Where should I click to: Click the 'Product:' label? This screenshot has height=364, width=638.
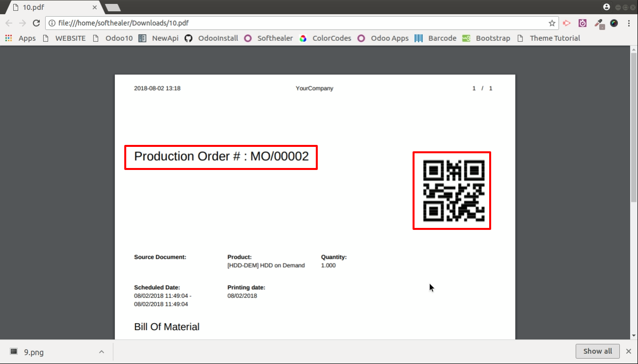point(240,257)
